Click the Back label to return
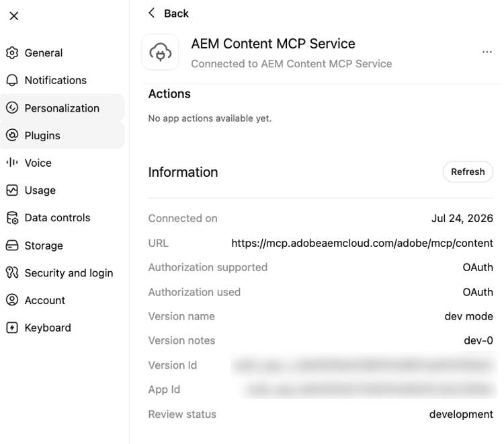Viewport: 504px width, 444px height. pyautogui.click(x=176, y=13)
